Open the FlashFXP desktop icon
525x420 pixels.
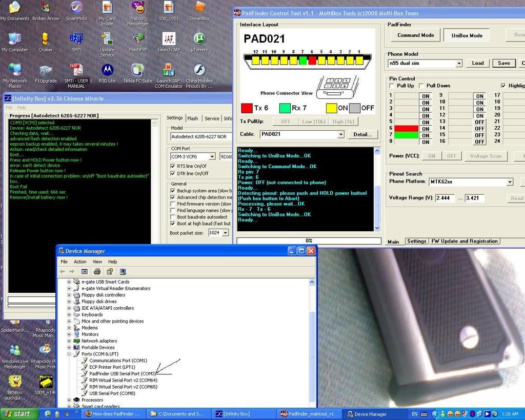point(138,42)
